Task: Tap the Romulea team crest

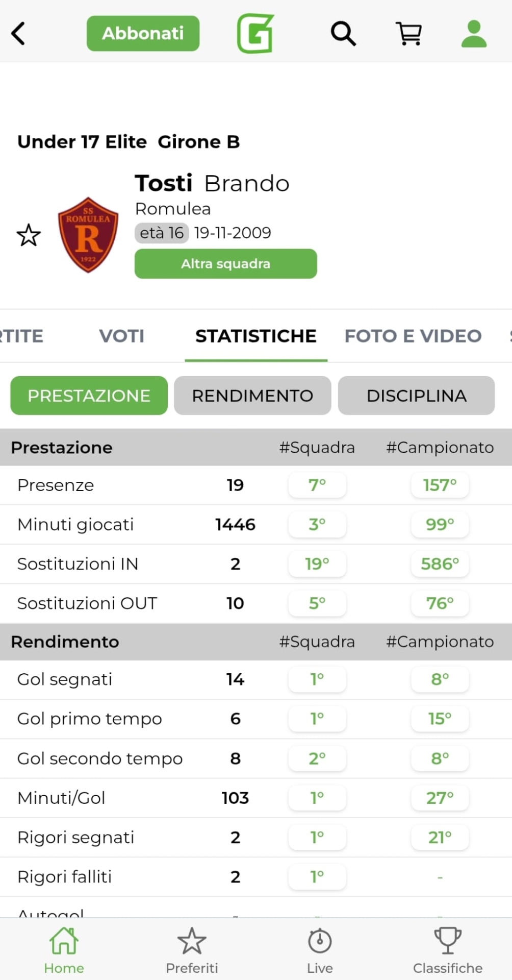Action: tap(88, 235)
